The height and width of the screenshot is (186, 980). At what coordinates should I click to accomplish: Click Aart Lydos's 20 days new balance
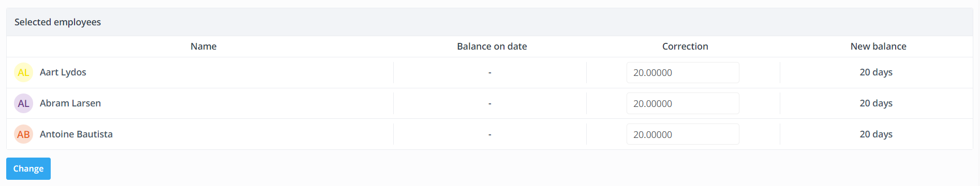tap(876, 72)
